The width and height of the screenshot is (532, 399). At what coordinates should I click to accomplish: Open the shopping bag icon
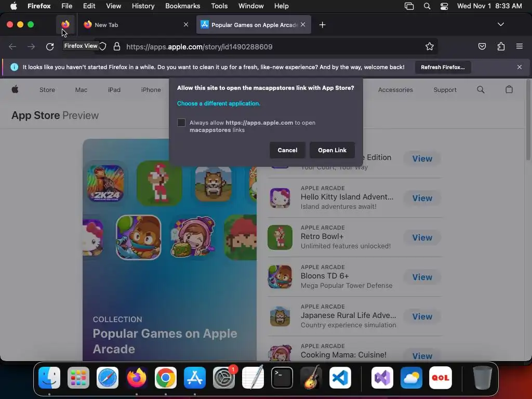pyautogui.click(x=509, y=89)
